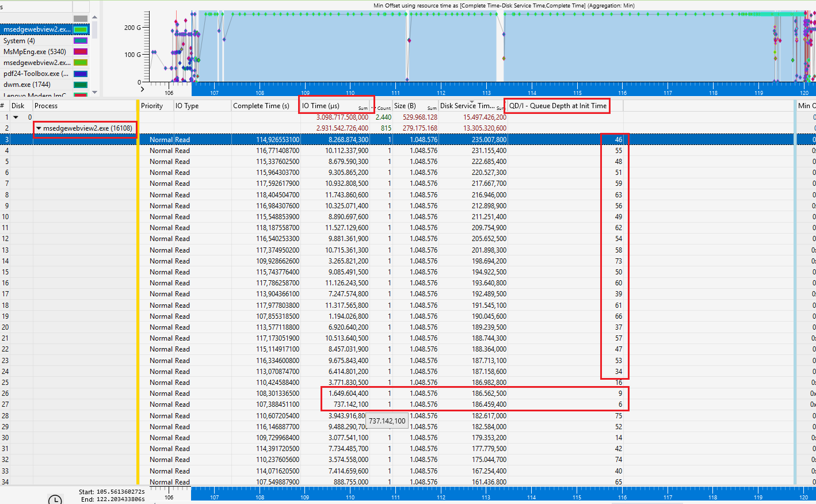This screenshot has height=504, width=816.
Task: Click the Disk Service Tim... column header
Action: 467,106
